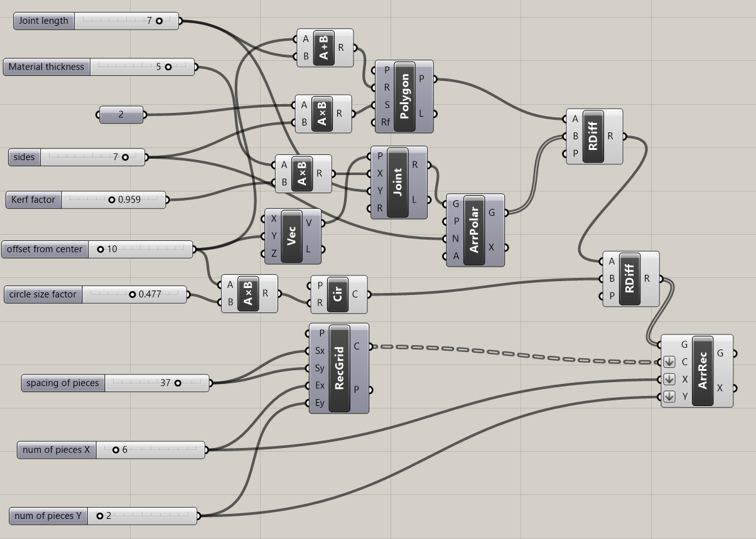Click the sides slider

tap(77, 157)
